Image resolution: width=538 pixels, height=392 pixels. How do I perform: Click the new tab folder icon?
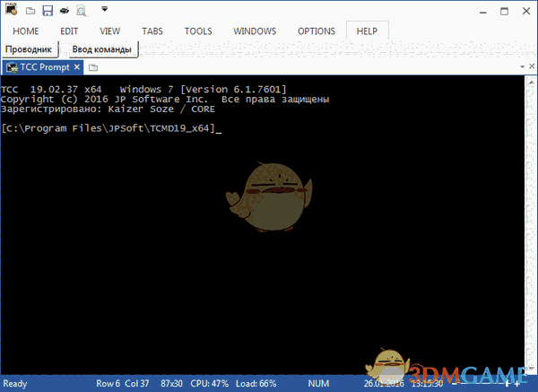click(93, 67)
